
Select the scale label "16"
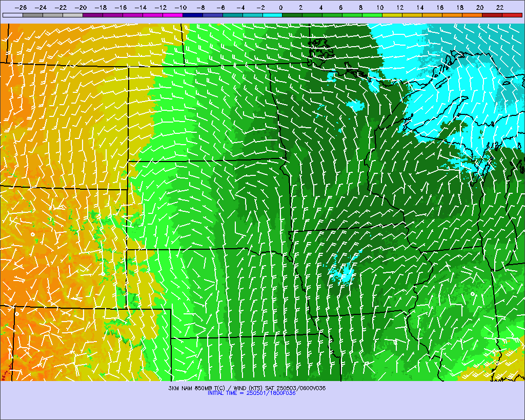(x=440, y=8)
